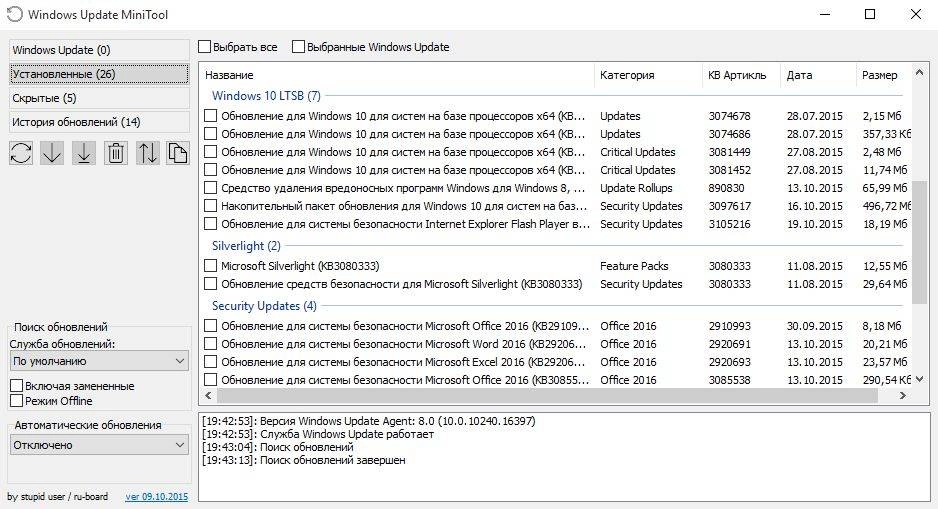Image resolution: width=938 pixels, height=509 pixels.
Task: Check the Word 2016 security update
Action: 211,344
